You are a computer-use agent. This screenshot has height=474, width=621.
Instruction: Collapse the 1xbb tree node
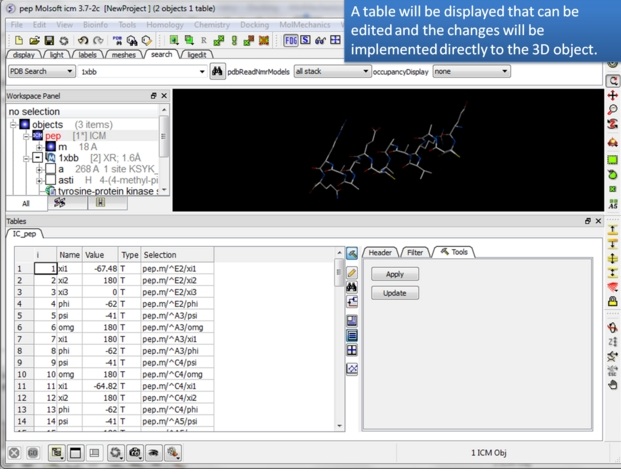26,158
